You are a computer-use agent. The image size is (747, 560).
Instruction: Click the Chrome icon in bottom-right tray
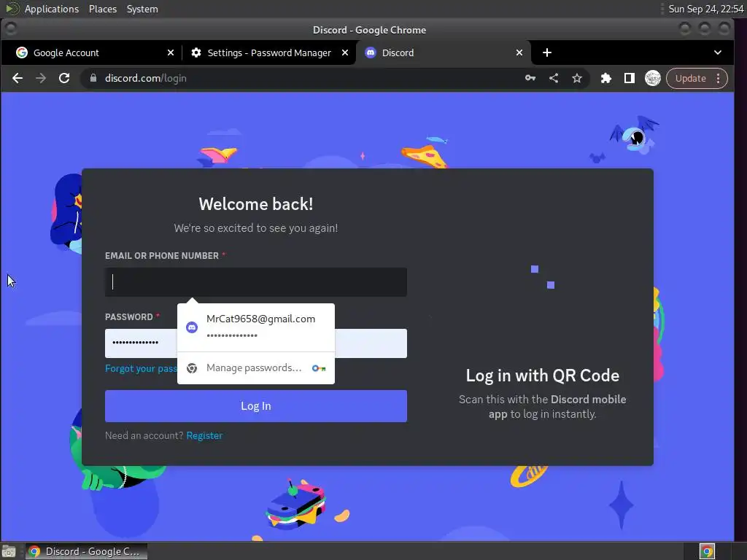707,551
